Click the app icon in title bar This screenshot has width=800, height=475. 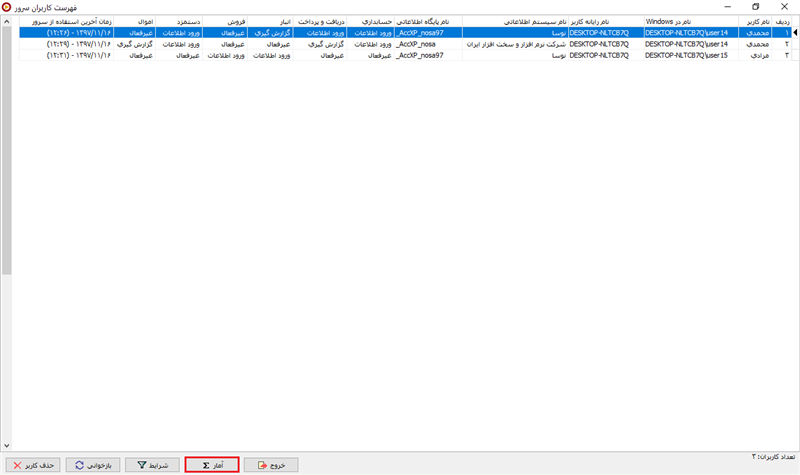tap(9, 7)
